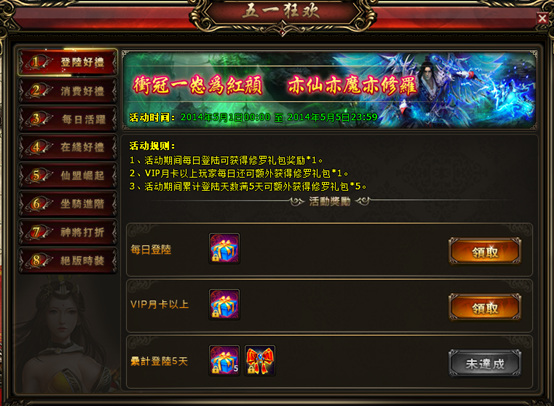554x406 pixels.
Task: Click the 五一狂欢 title plaque
Action: tap(282, 13)
